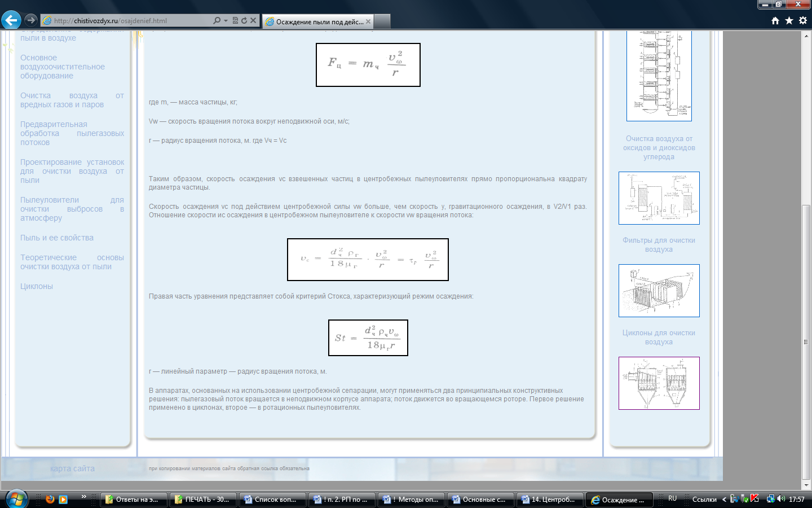Click the air filters drawing thumbnail
Screen dimensions: 812x508
click(659, 291)
